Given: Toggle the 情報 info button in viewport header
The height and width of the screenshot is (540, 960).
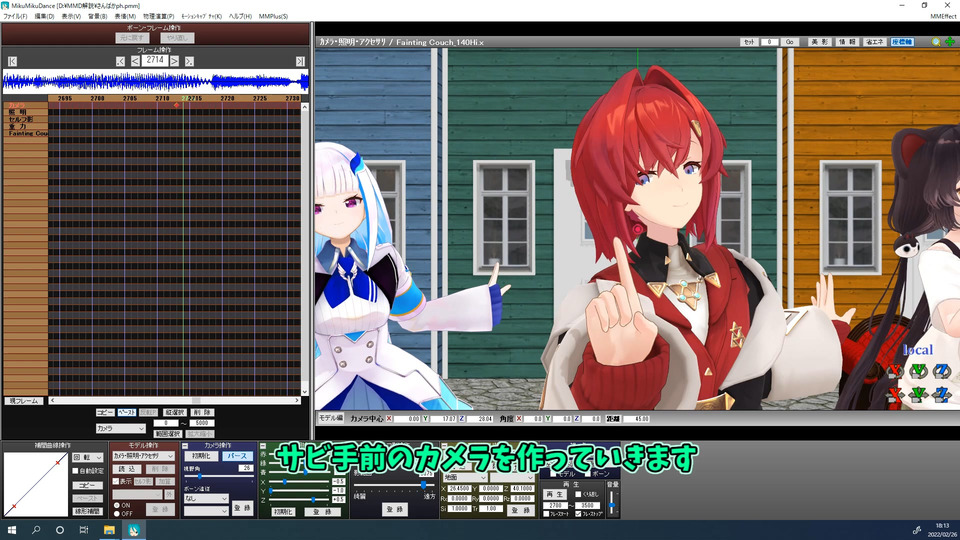Looking at the screenshot, I should click(847, 42).
